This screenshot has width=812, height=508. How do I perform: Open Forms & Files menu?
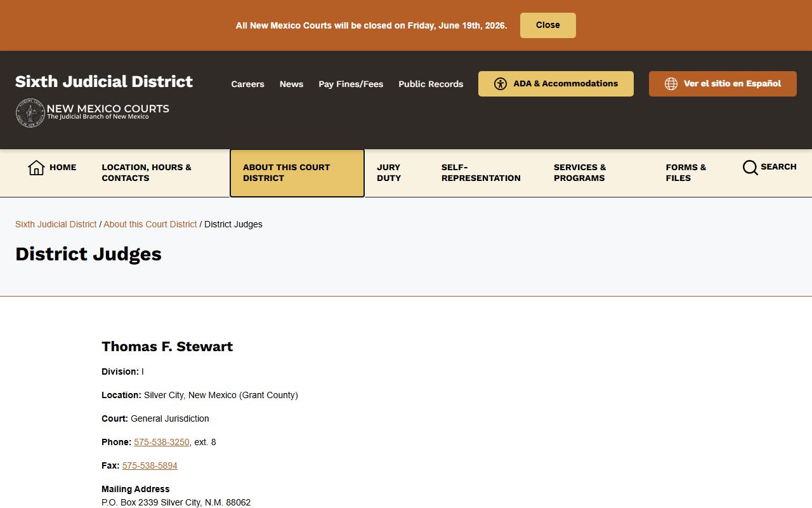click(x=686, y=173)
